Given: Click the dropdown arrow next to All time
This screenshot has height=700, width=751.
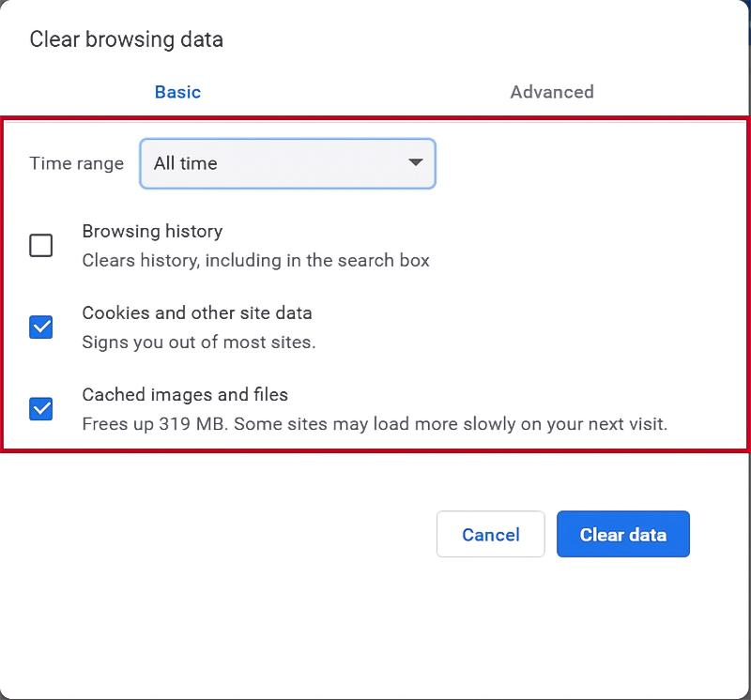Looking at the screenshot, I should pos(414,163).
